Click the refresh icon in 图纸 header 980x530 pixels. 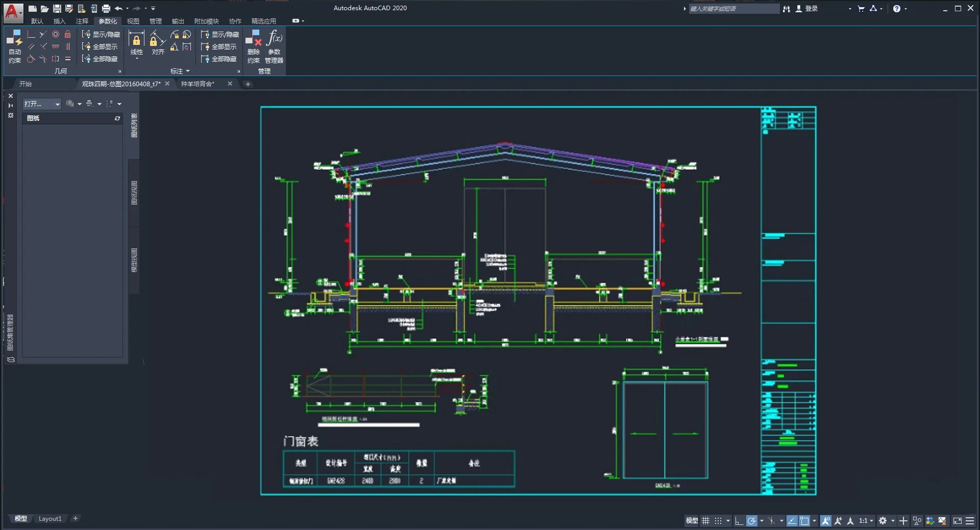click(117, 118)
